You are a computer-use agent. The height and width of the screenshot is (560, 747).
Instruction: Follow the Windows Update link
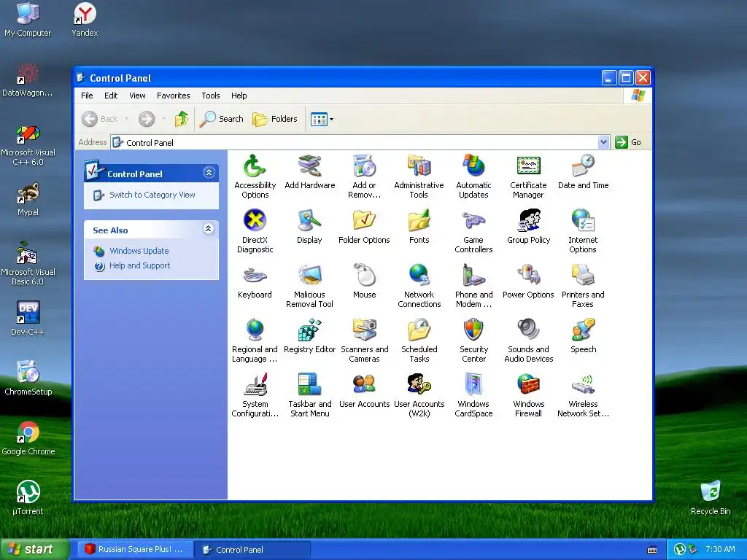tap(139, 251)
